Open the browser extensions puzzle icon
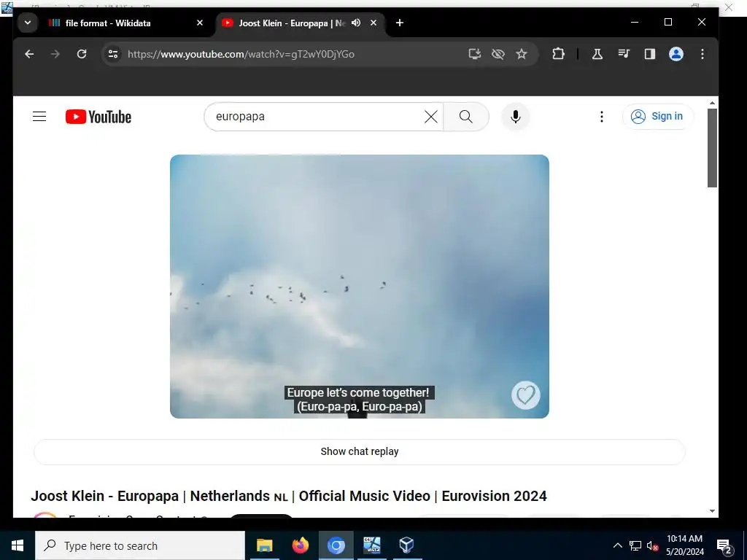 pos(558,54)
